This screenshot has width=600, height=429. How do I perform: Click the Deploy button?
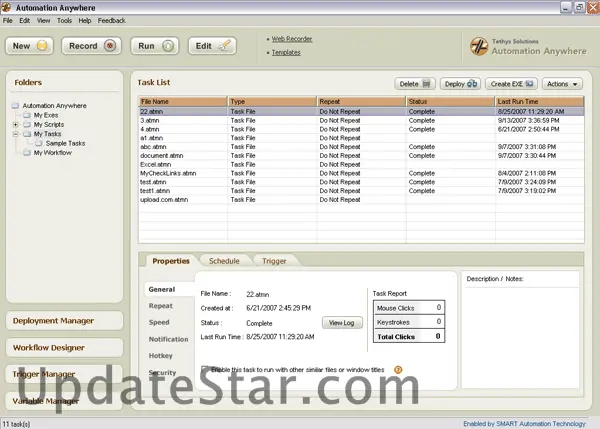pyautogui.click(x=460, y=84)
